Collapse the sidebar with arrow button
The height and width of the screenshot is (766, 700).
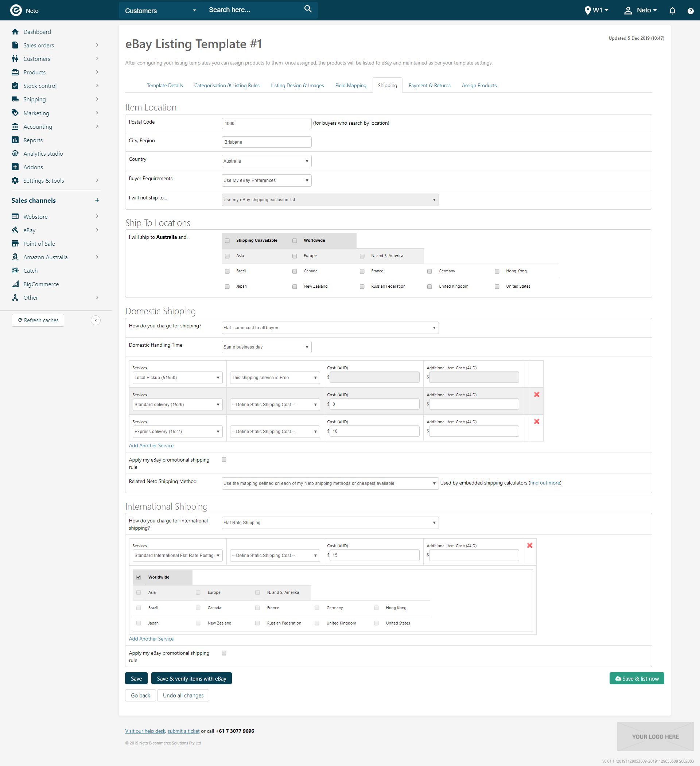click(x=96, y=320)
